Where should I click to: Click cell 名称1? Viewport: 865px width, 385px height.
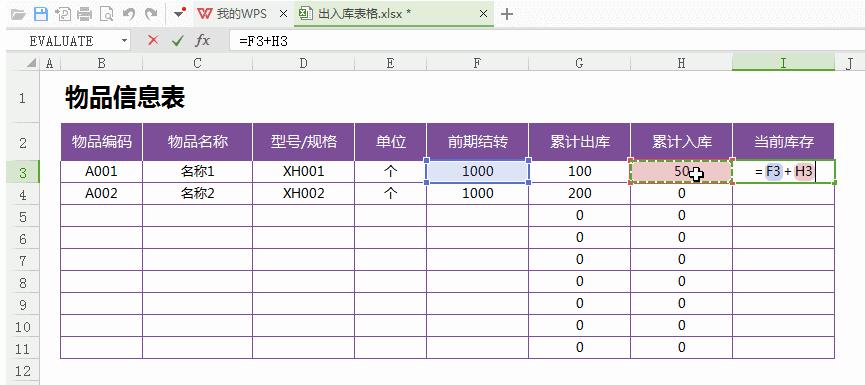197,172
